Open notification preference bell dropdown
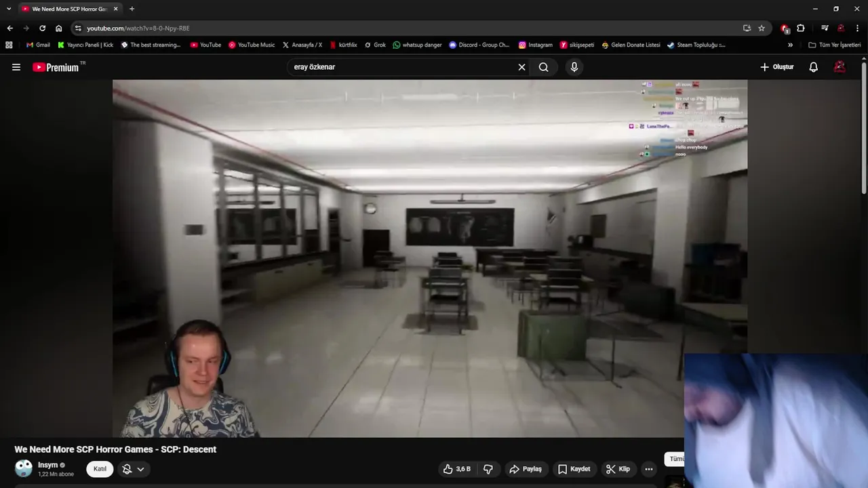Screen dimensions: 868x488 [133, 469]
